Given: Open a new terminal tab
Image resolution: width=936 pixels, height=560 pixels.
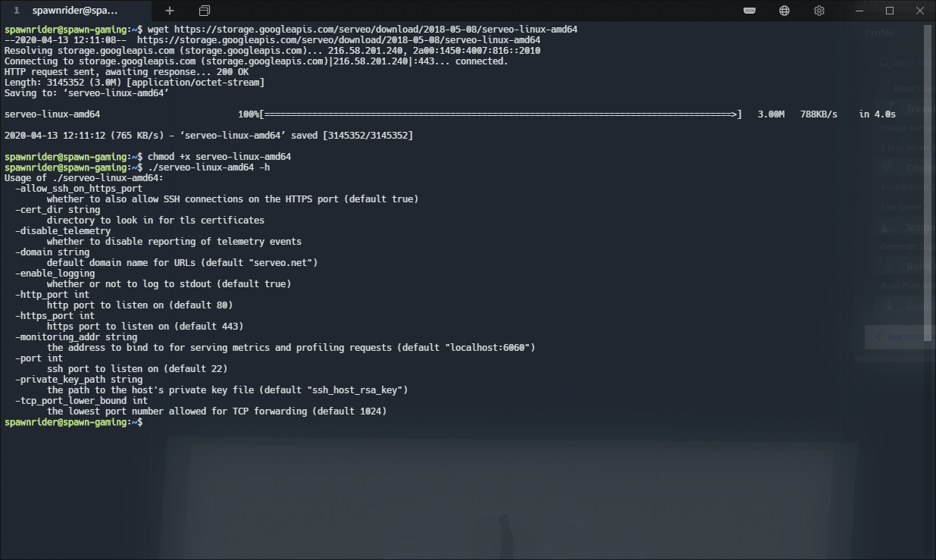Looking at the screenshot, I should (x=170, y=11).
